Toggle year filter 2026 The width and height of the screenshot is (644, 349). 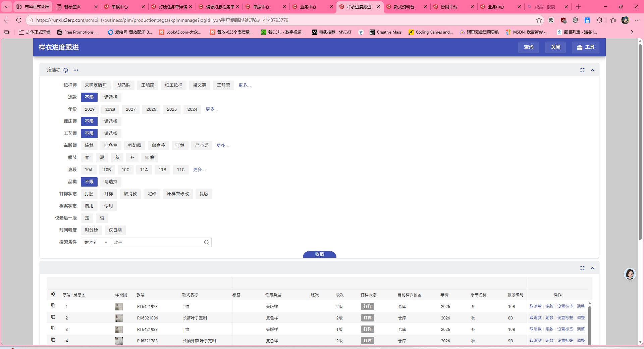pos(151,109)
